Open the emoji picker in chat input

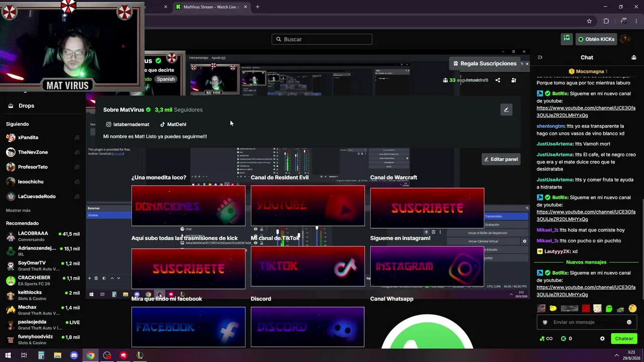[x=629, y=322]
